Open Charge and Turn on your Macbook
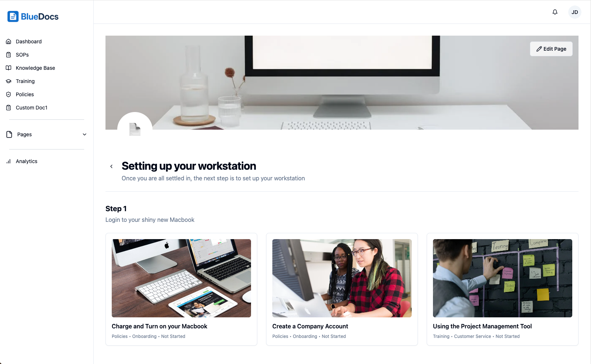Screen dimensions: 591x364 point(160,326)
